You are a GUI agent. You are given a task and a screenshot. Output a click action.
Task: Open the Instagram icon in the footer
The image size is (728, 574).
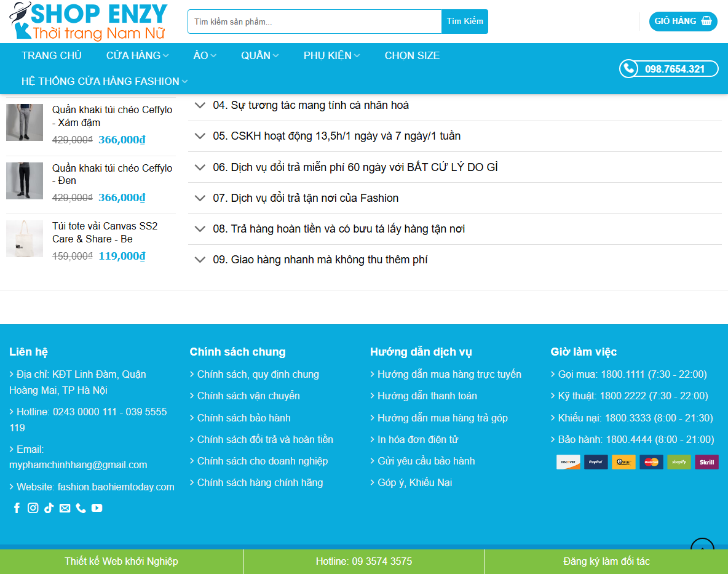pos(33,508)
